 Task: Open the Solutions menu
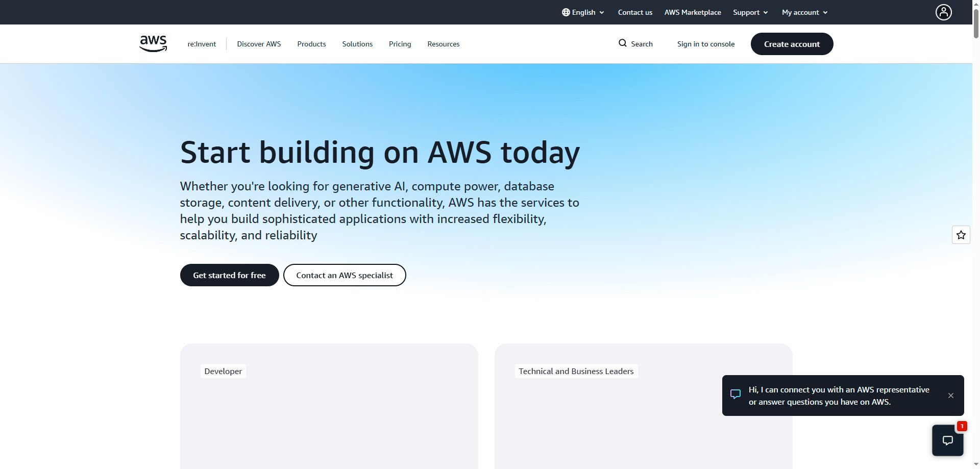tap(357, 44)
